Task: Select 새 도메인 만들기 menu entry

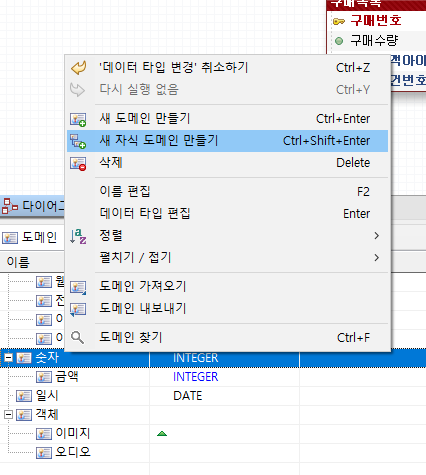Action: [x=227, y=119]
